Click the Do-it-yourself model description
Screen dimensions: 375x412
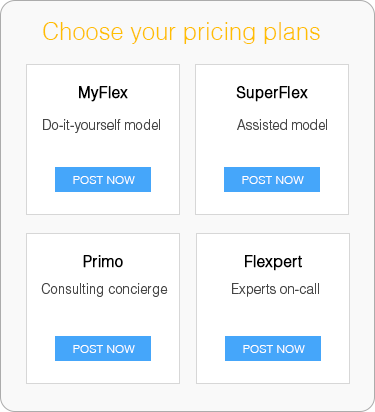tap(101, 125)
